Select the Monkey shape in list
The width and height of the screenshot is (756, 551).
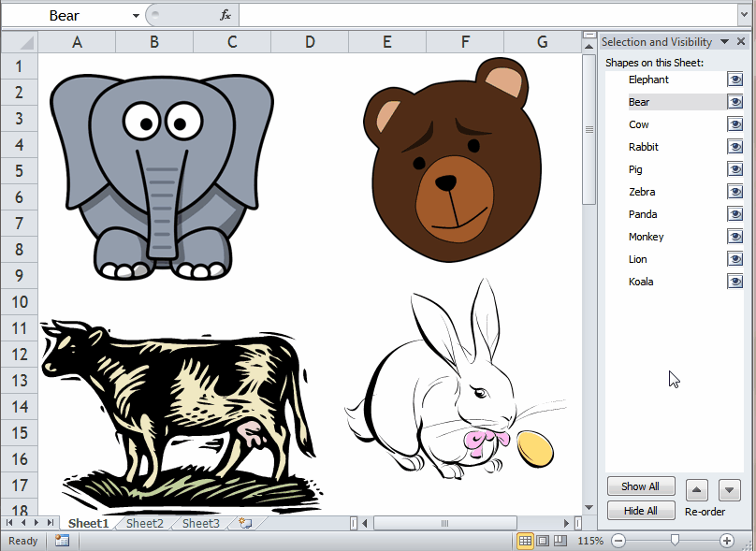647,237
